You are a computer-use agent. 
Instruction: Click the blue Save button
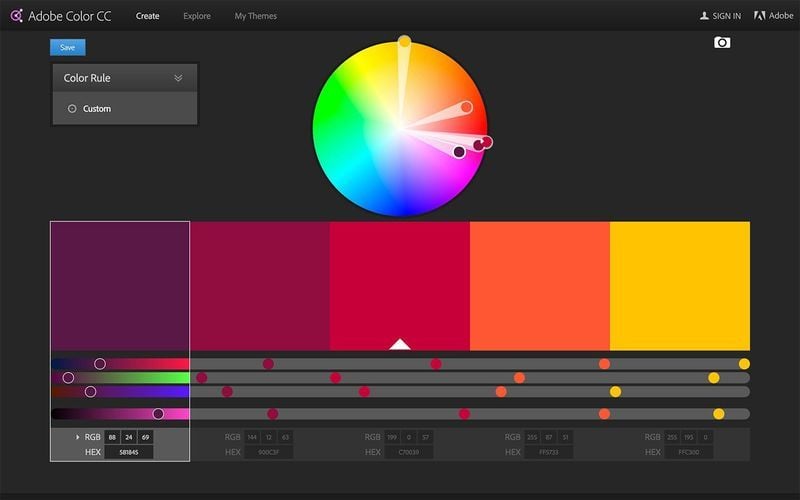point(67,47)
